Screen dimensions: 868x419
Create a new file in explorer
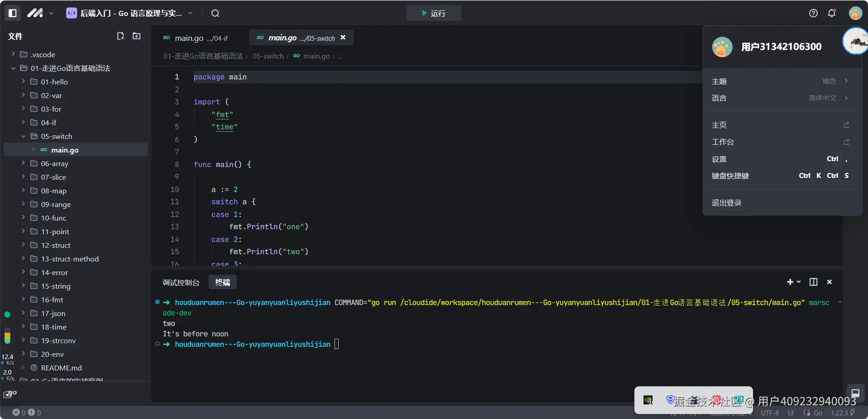(x=120, y=36)
